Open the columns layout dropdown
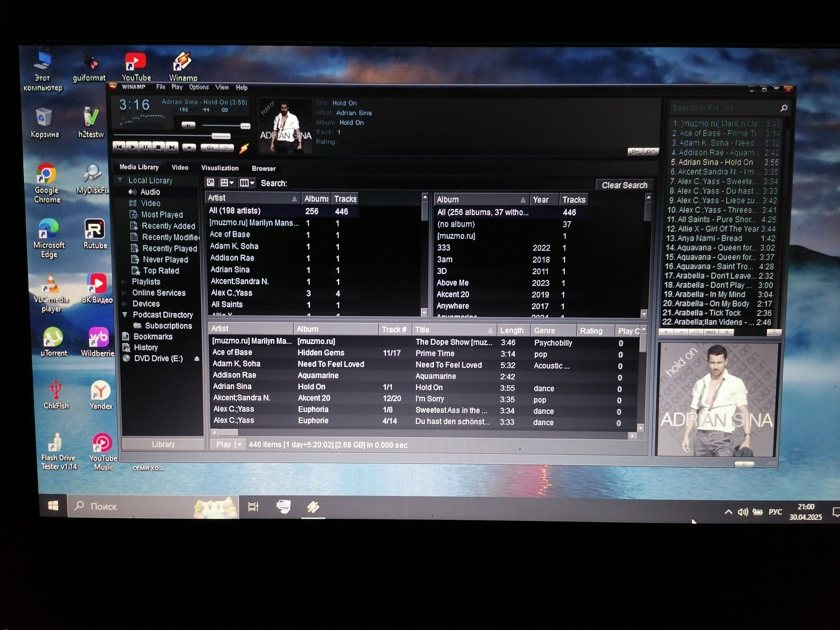 click(x=247, y=183)
